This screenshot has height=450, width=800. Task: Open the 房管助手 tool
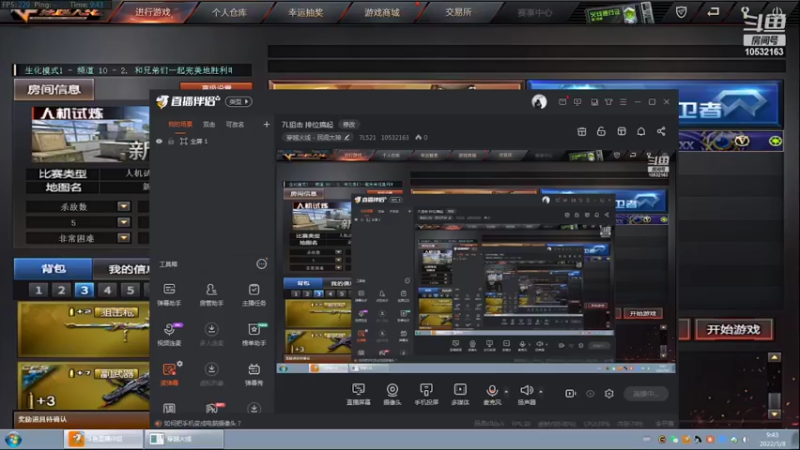(211, 294)
